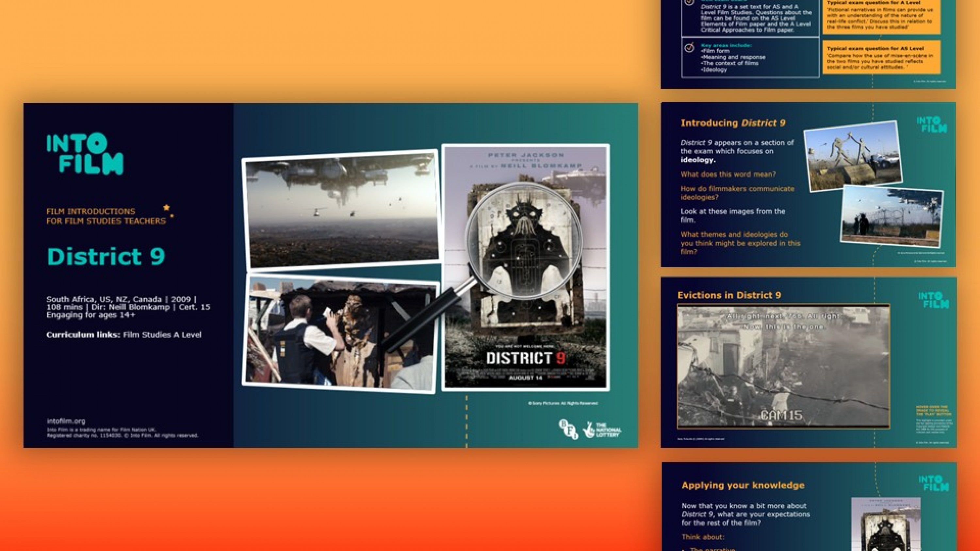The image size is (980, 551).
Task: Click the large 'District 9' title text
Action: (106, 256)
